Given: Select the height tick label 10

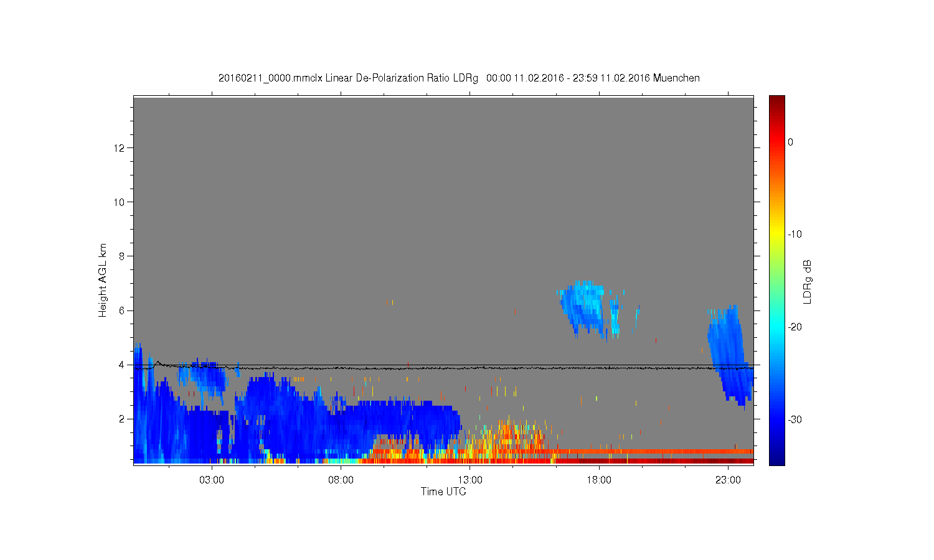Looking at the screenshot, I should [x=120, y=202].
